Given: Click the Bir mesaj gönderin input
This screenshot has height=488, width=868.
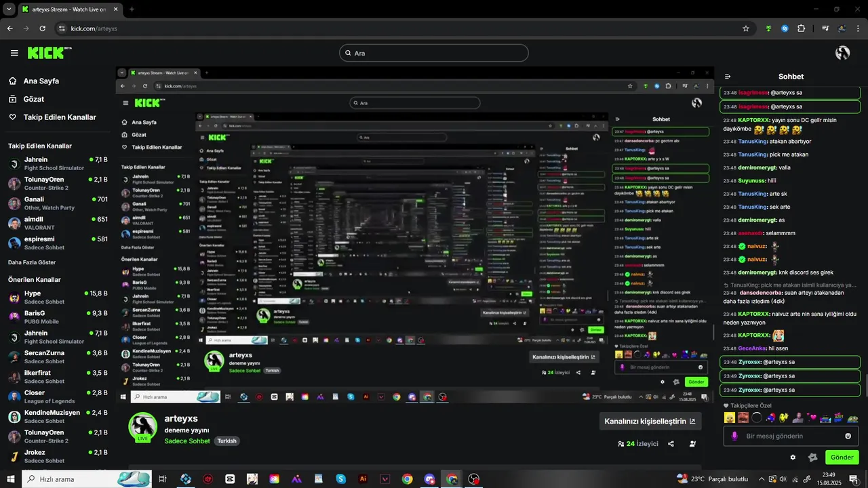Looking at the screenshot, I should [x=791, y=436].
